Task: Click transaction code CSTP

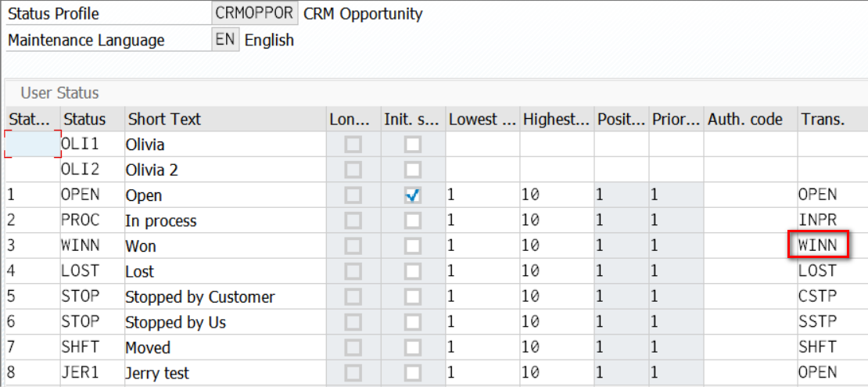Action: pos(817,297)
